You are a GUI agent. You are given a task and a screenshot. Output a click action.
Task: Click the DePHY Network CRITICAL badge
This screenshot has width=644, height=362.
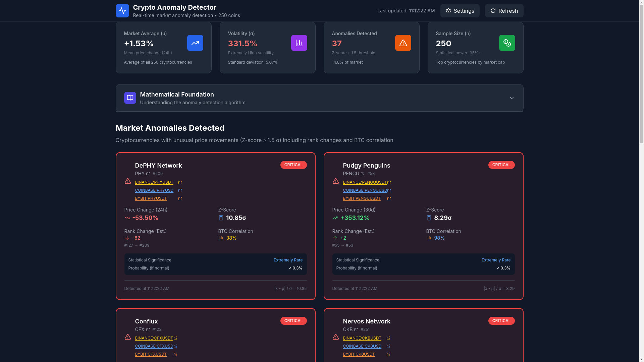(x=293, y=165)
